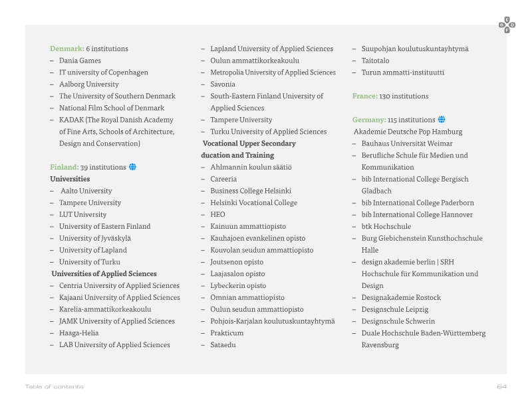Select the Taitotalo list entry
The height and width of the screenshot is (399, 532).
point(375,61)
